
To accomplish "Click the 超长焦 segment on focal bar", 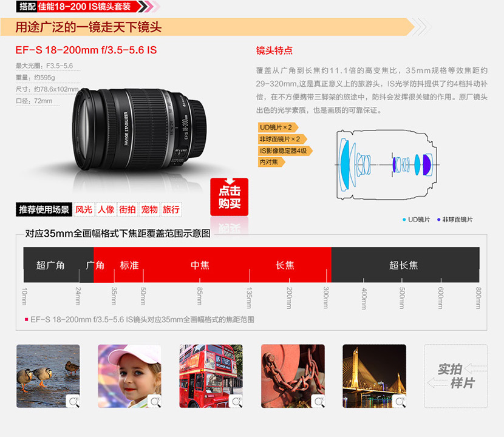I will 404,265.
